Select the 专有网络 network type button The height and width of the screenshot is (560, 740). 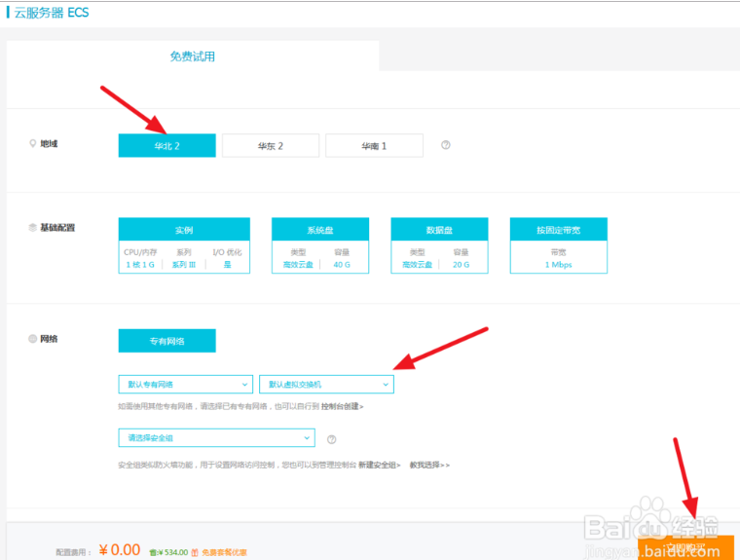click(167, 341)
